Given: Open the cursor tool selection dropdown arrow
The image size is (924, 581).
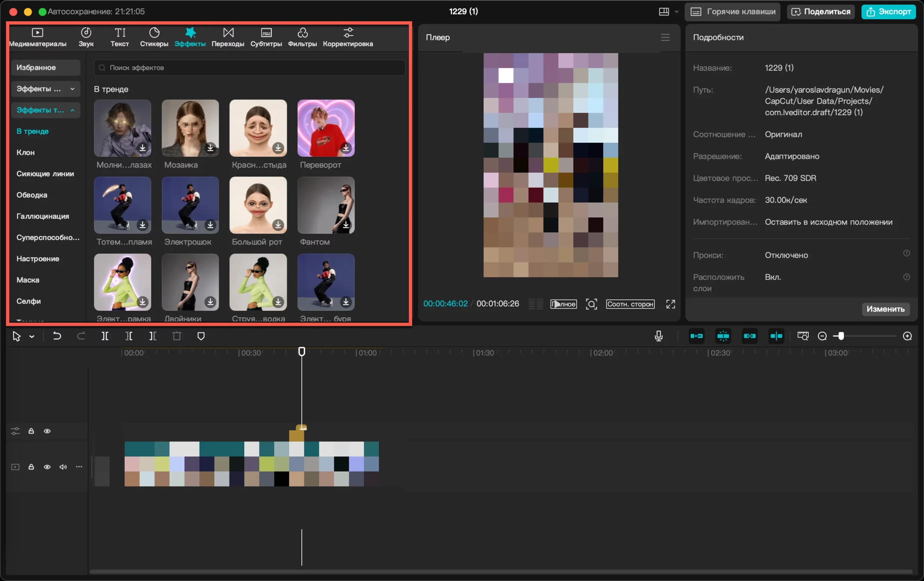Looking at the screenshot, I should click(x=32, y=337).
